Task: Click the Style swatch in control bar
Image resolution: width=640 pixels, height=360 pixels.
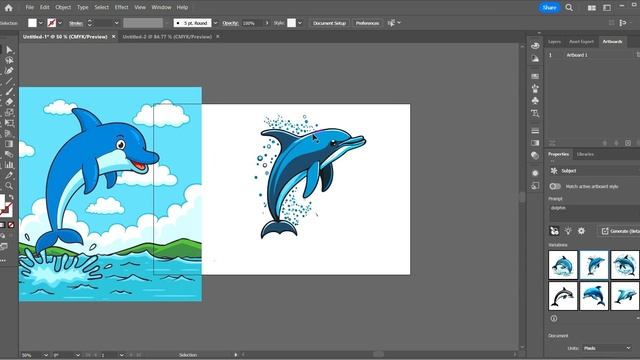Action: [291, 23]
